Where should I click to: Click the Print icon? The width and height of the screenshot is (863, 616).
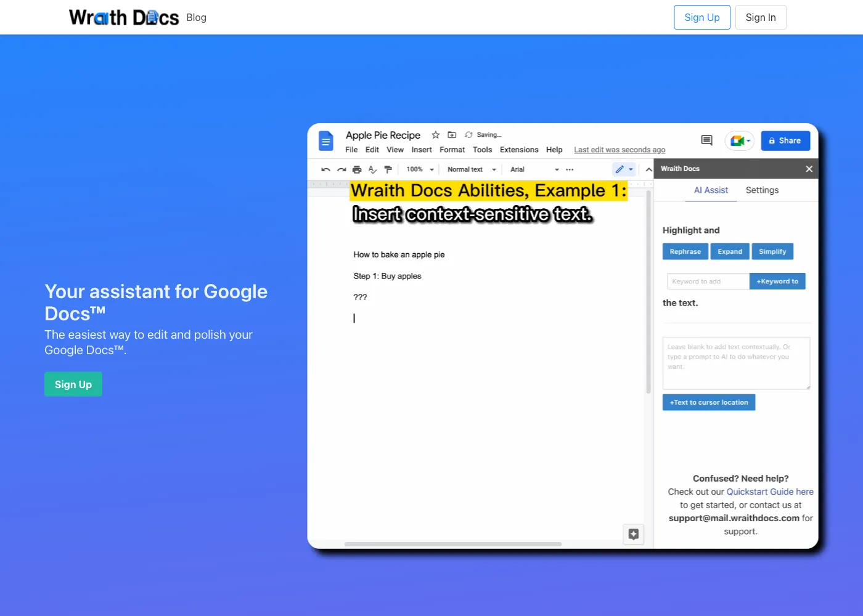coord(357,169)
